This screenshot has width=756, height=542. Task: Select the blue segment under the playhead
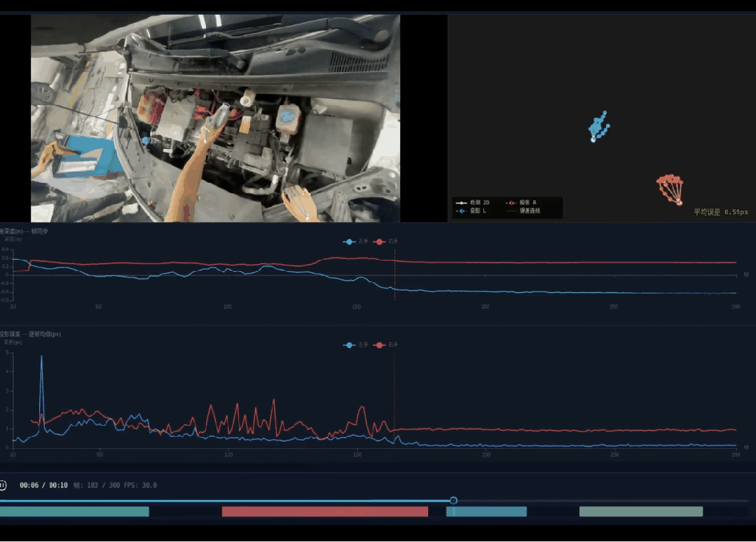[486, 512]
